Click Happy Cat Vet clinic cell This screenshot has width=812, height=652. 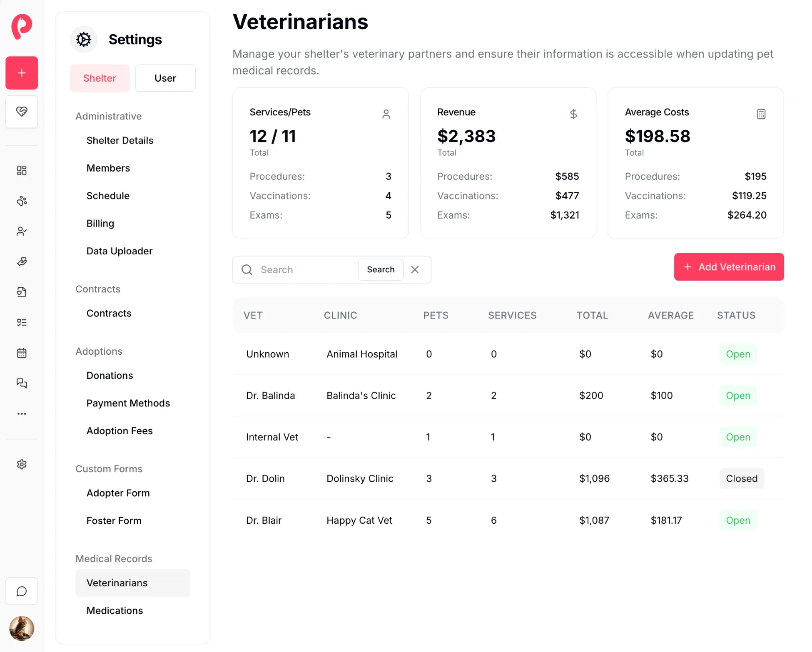point(359,520)
